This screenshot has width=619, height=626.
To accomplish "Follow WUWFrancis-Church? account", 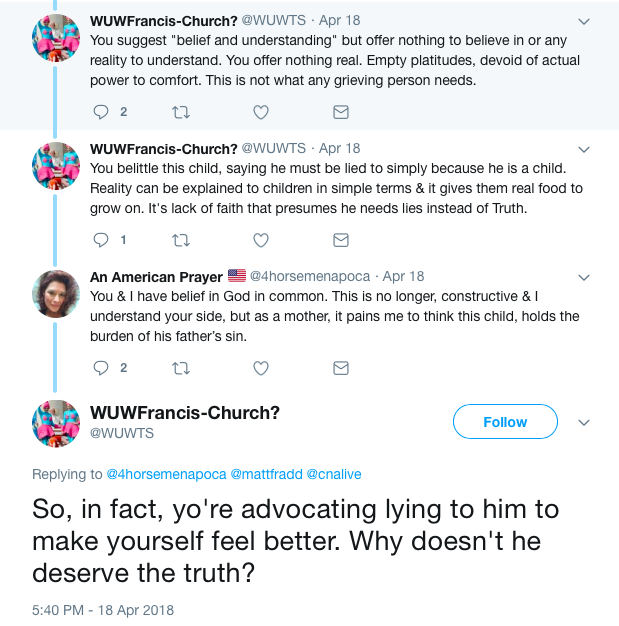I will pyautogui.click(x=505, y=422).
